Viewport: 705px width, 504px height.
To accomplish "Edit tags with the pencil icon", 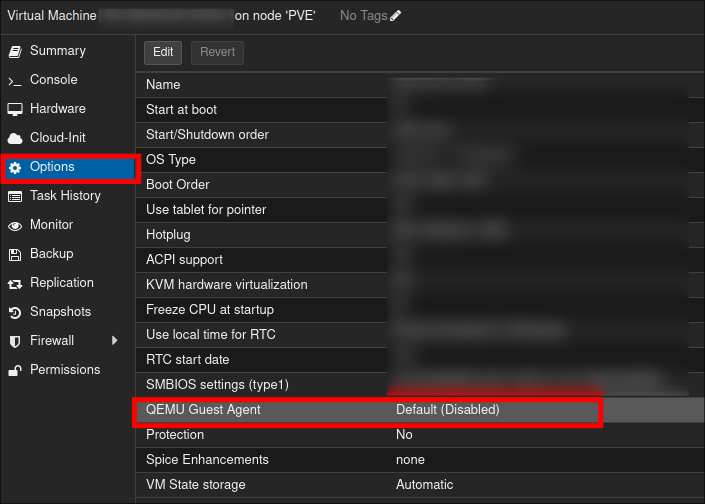I will [x=395, y=16].
